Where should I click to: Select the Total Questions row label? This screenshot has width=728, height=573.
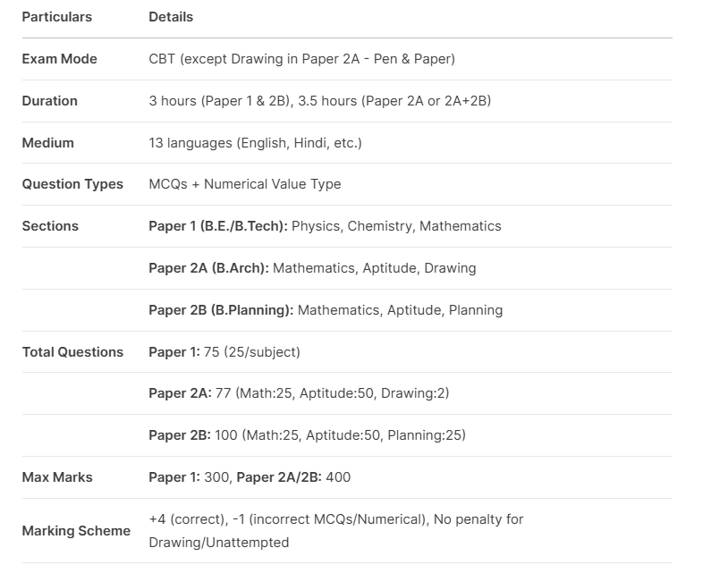click(x=72, y=352)
